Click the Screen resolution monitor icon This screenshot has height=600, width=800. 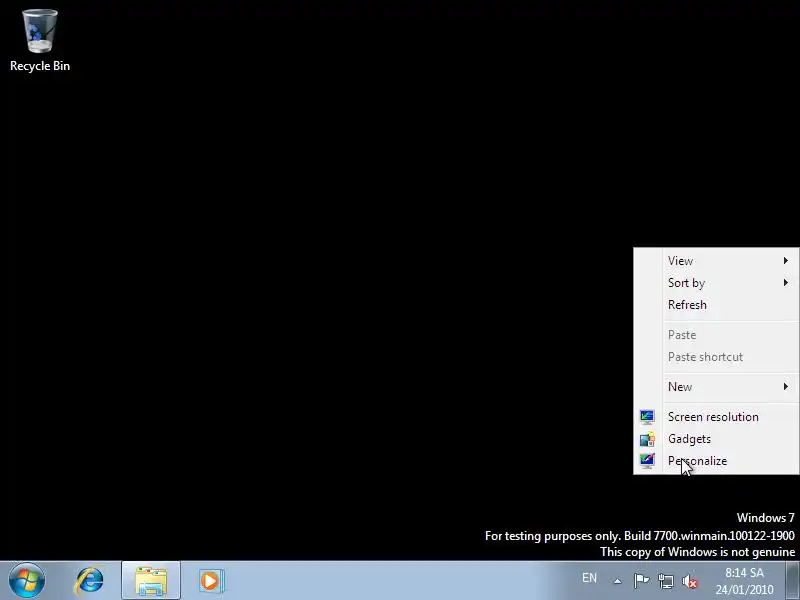(x=647, y=417)
